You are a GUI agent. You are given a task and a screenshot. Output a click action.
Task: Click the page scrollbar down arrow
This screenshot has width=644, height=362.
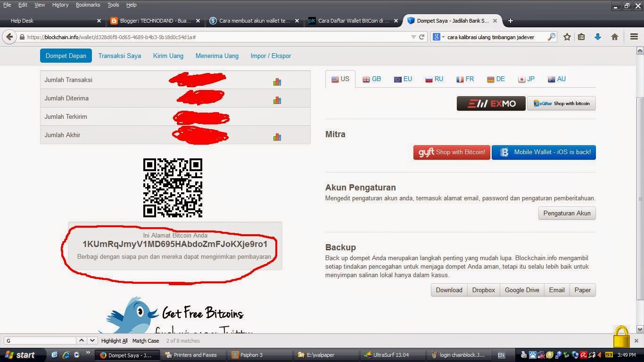640,329
